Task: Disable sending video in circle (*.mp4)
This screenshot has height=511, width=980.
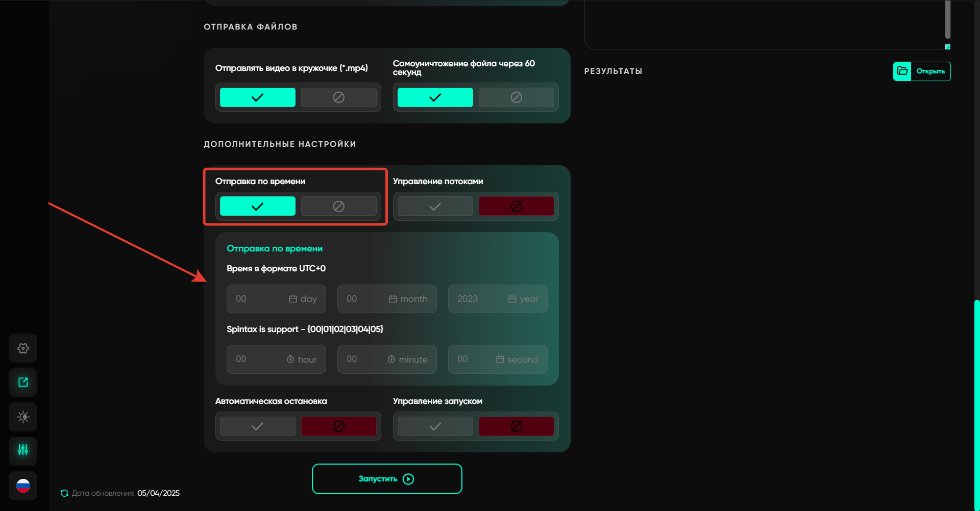Action: [x=338, y=97]
